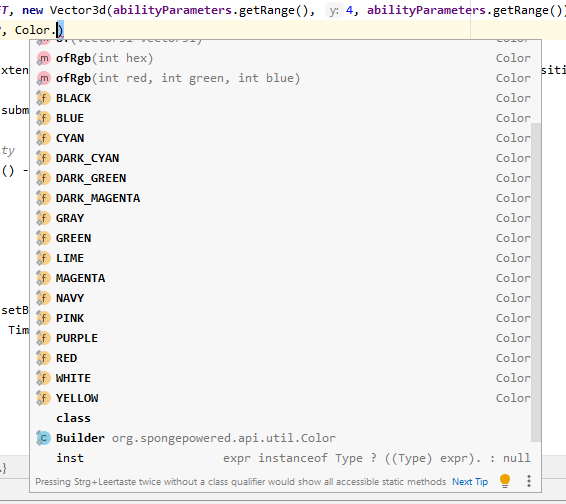Select YELLOW field entry
Screen dimensions: 566x504
point(283,398)
